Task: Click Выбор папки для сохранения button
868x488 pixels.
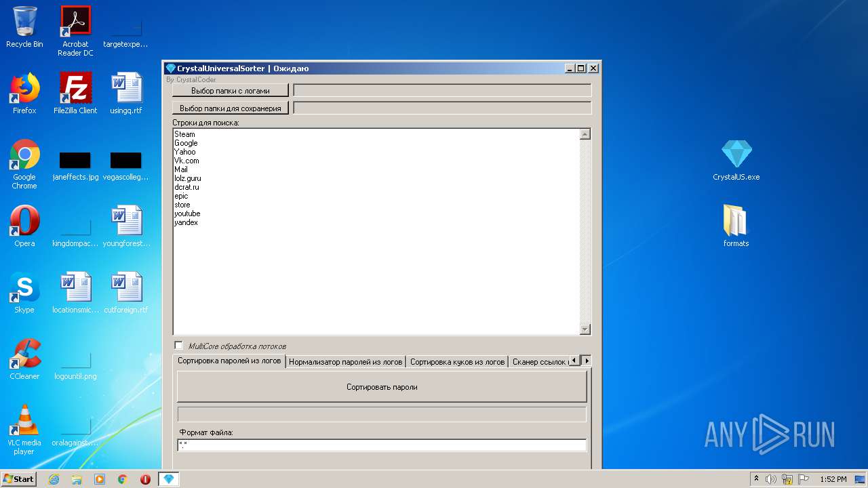Action: point(231,108)
